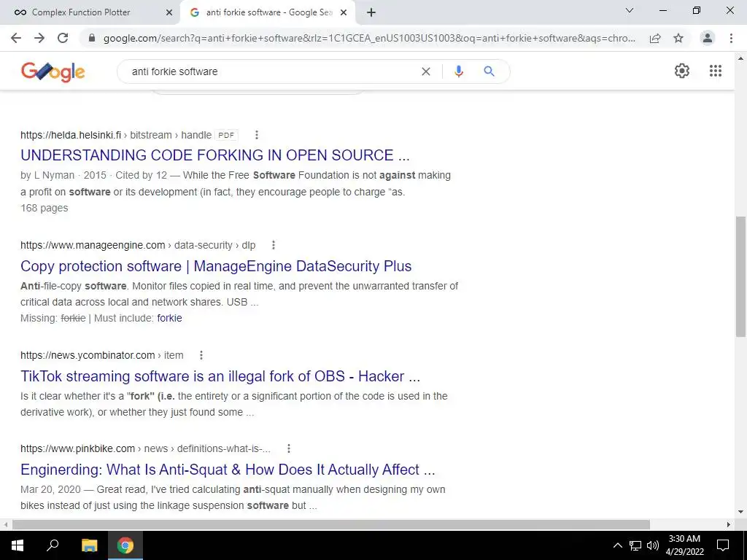Go back to the previous page
747x560 pixels.
16,38
